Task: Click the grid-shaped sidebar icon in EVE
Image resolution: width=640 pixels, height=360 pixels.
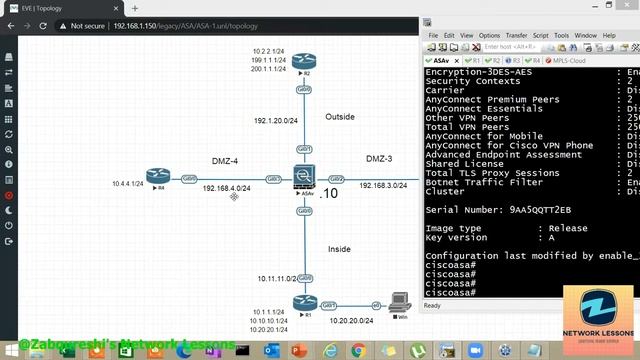Action: pos(9,119)
